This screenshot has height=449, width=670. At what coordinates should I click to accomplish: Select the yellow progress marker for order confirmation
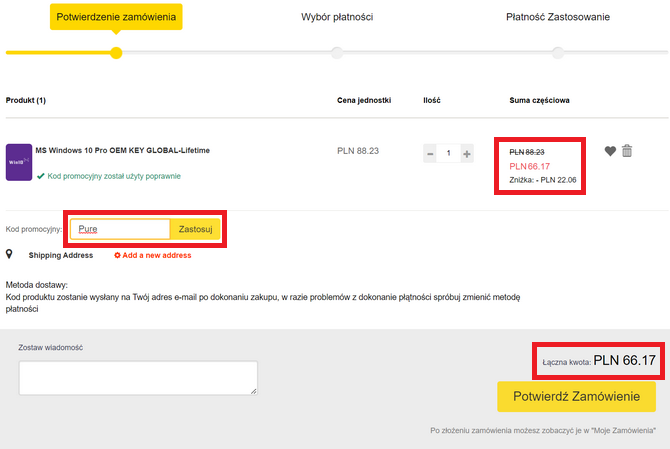pos(116,53)
